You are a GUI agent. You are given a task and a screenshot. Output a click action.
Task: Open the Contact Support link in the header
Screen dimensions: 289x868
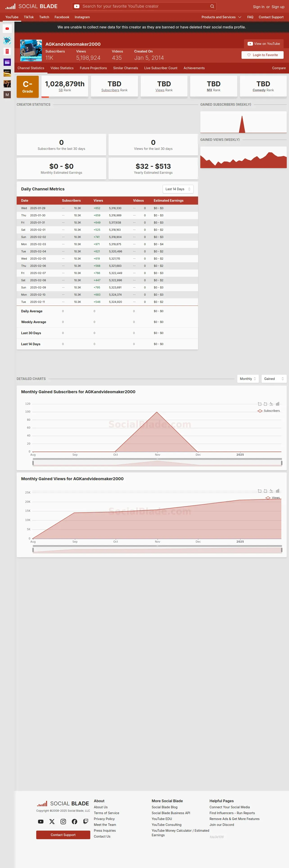pos(271,17)
